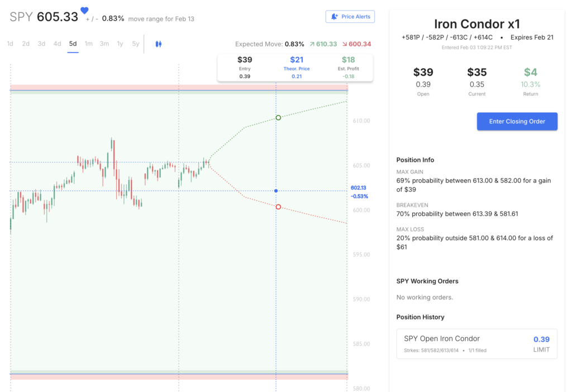572x392 pixels.
Task: Click the blue theoretical price dot marker
Action: (x=276, y=191)
